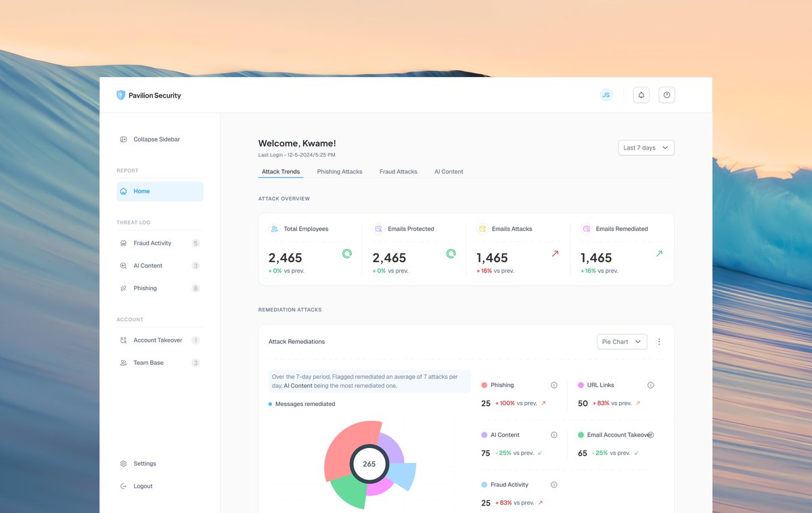Click the Phishing info icon
This screenshot has height=513, width=812.
coord(554,385)
